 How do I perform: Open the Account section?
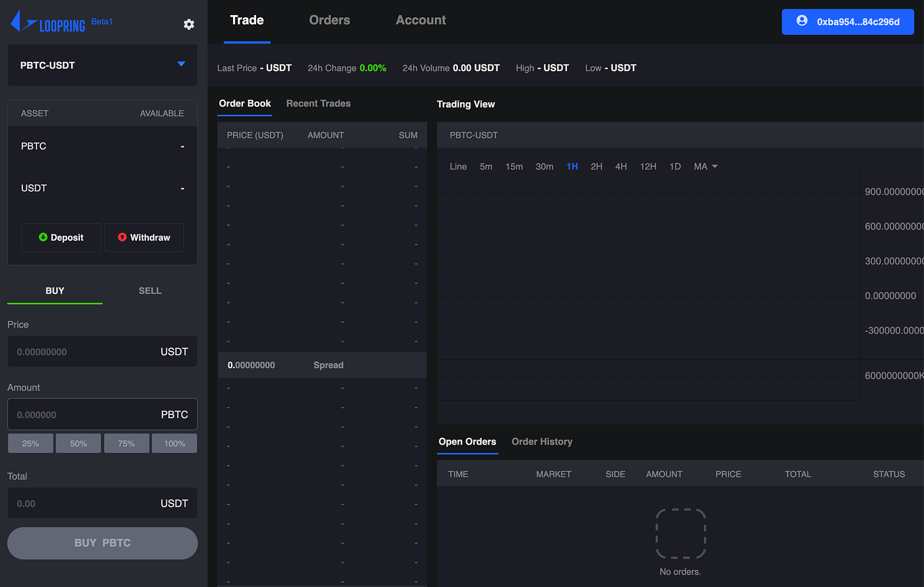pyautogui.click(x=420, y=20)
